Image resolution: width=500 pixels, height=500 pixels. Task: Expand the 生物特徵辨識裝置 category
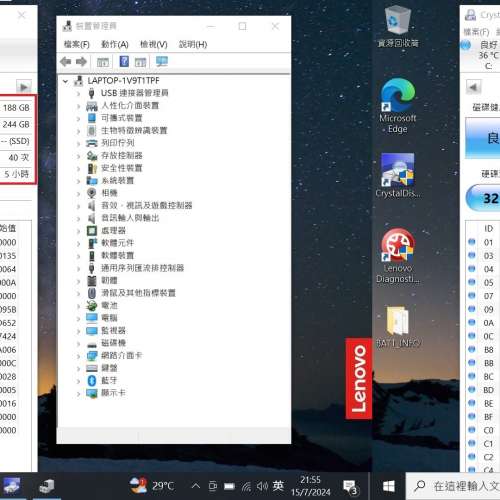click(79, 131)
